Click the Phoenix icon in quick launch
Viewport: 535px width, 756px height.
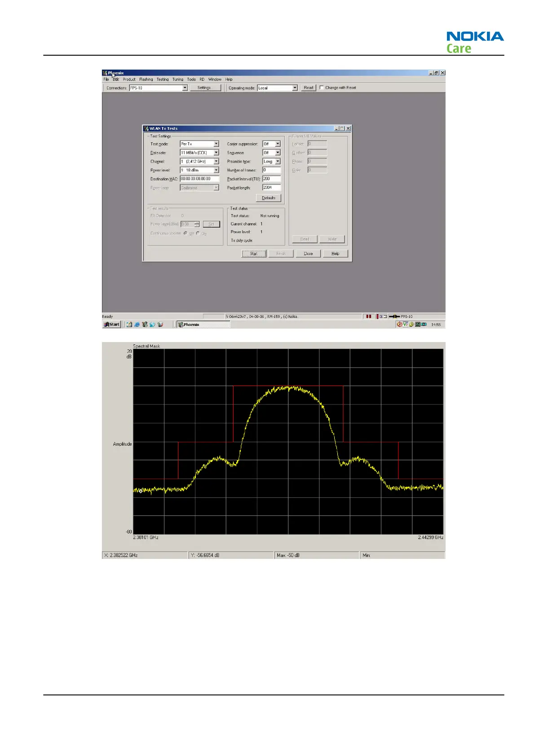(x=145, y=325)
